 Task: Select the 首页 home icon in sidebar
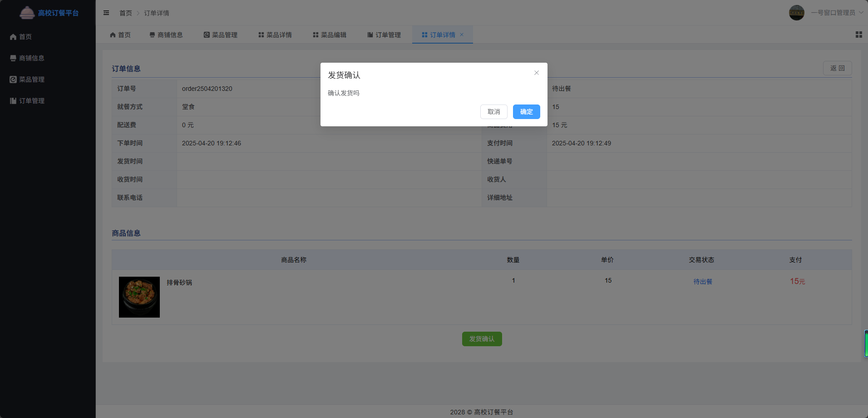tap(13, 36)
